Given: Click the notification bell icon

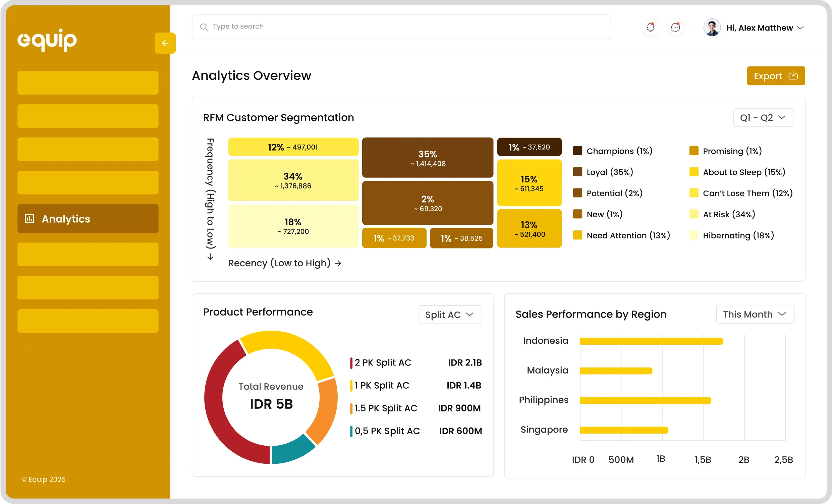Looking at the screenshot, I should click(650, 27).
